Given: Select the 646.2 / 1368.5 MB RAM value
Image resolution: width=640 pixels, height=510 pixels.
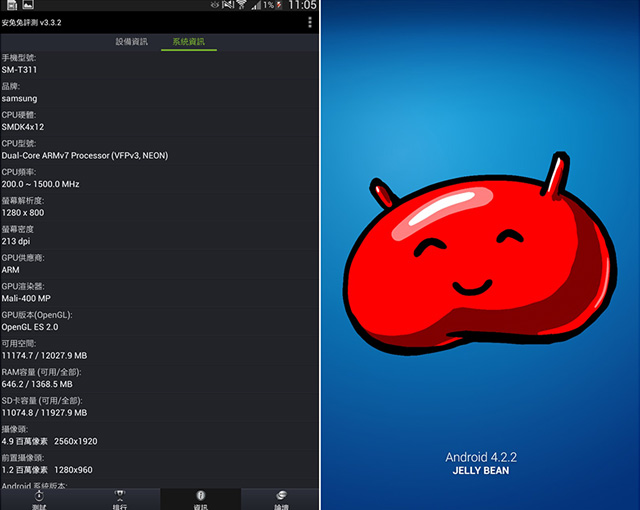Looking at the screenshot, I should pos(37,384).
